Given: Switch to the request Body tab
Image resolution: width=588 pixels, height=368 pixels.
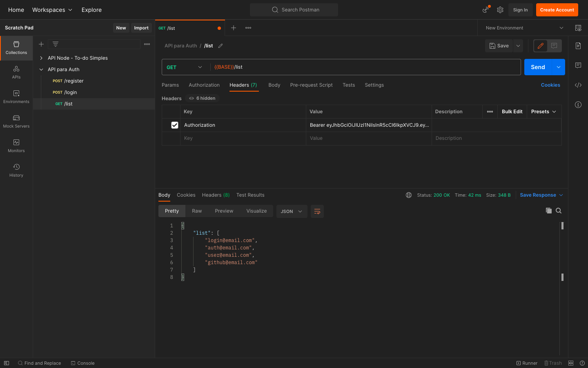Looking at the screenshot, I should [274, 85].
